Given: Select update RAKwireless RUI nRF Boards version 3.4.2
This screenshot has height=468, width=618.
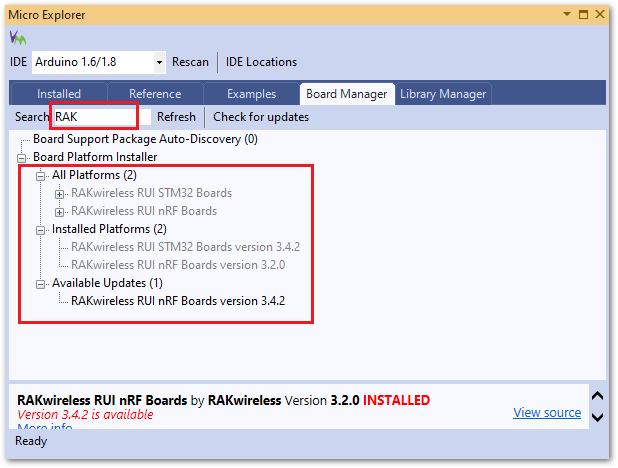Looking at the screenshot, I should tap(178, 301).
